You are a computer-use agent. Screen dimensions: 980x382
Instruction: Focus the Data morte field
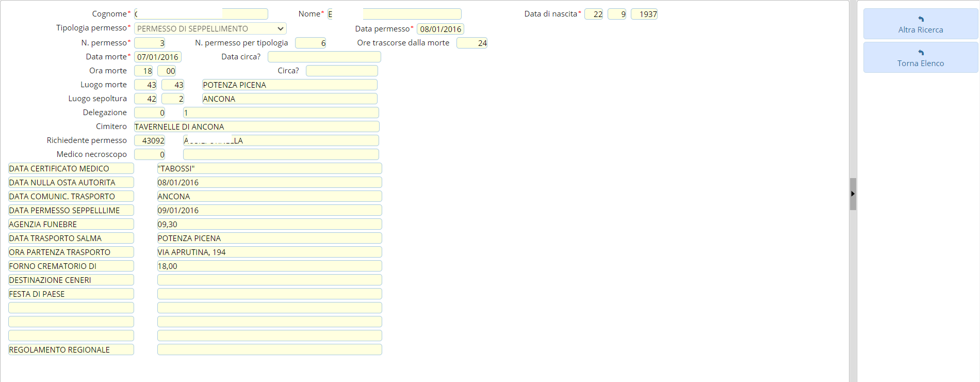click(x=157, y=57)
